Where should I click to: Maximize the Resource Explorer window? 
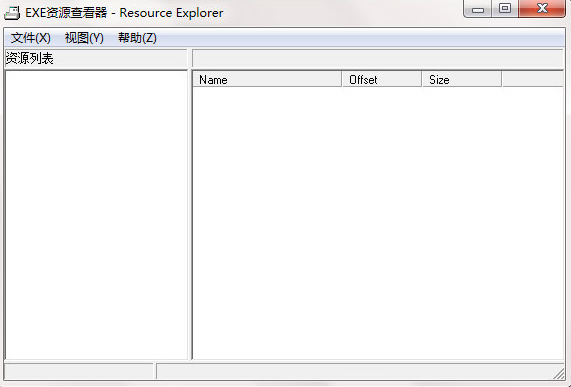[505, 9]
